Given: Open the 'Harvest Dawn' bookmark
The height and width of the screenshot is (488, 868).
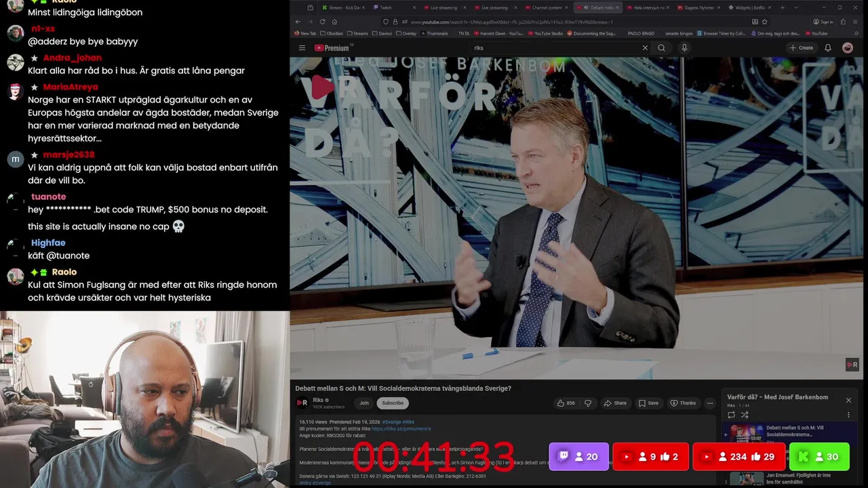Looking at the screenshot, I should [x=498, y=33].
